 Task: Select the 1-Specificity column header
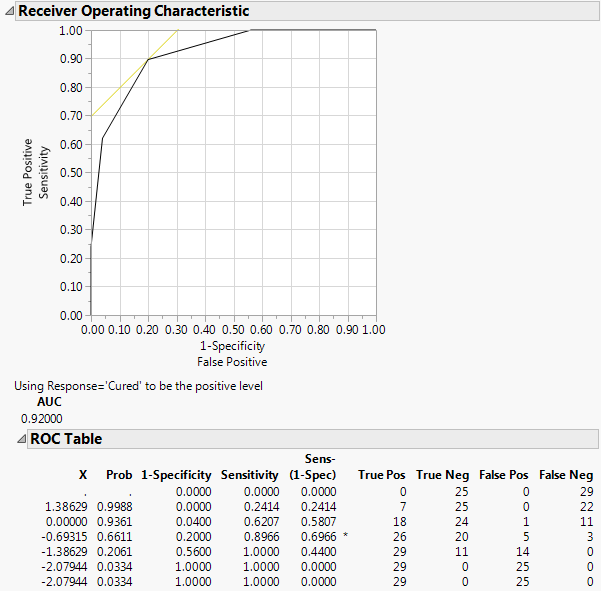[x=176, y=475]
